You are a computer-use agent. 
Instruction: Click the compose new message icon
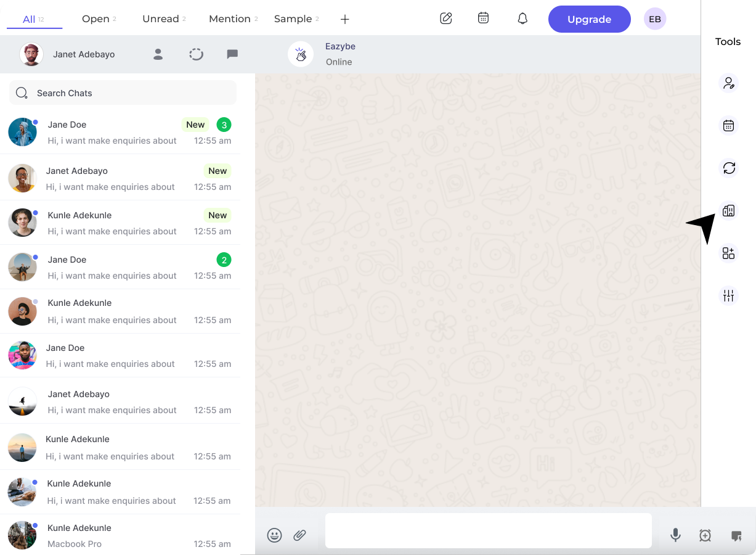tap(446, 18)
